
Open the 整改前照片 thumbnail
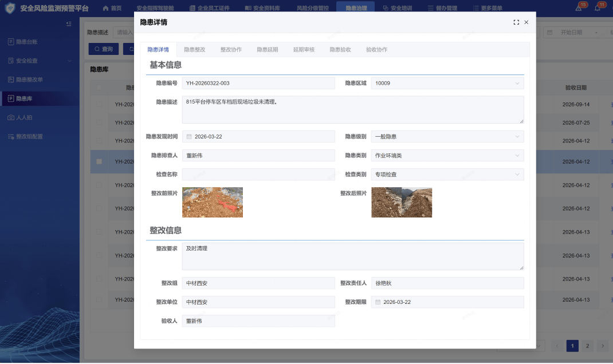(213, 202)
